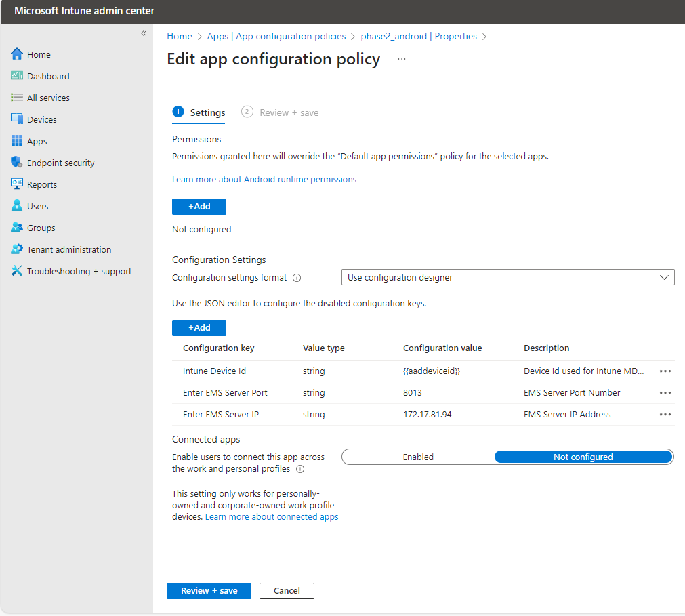The width and height of the screenshot is (685, 616).
Task: Click the EMS Server IP value 172.17.81.94
Action: 428,415
